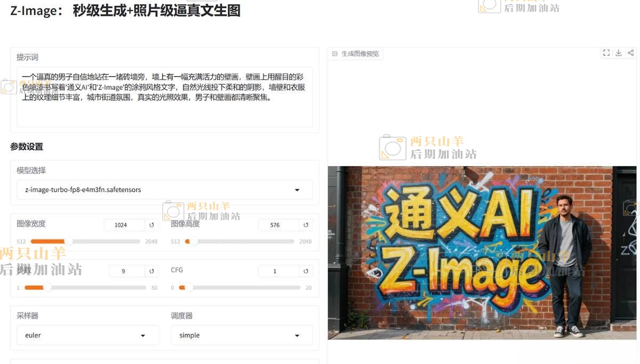The image size is (640, 364).
Task: Expand the 调度器 simple dropdown
Action: pos(297,336)
